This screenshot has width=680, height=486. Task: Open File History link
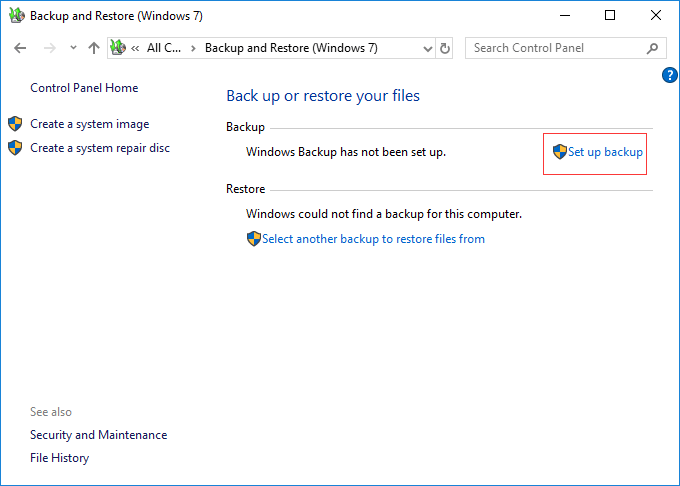click(x=59, y=458)
